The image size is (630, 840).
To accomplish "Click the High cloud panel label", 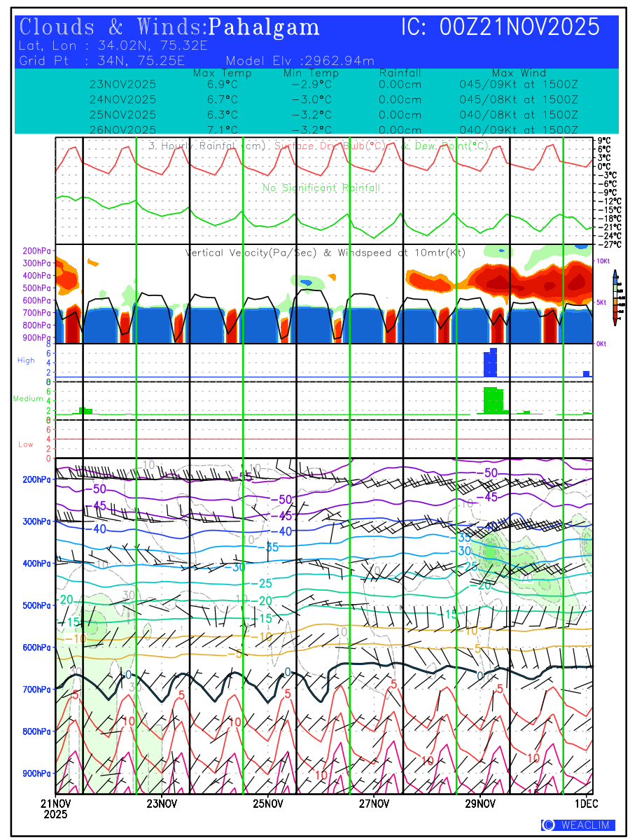I will [x=26, y=360].
